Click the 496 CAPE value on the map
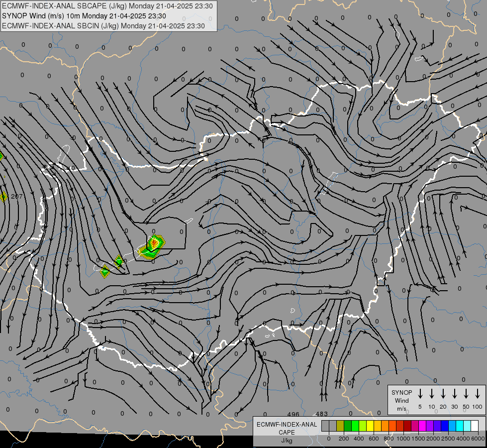This screenshot has width=487, height=448. pos(293,414)
